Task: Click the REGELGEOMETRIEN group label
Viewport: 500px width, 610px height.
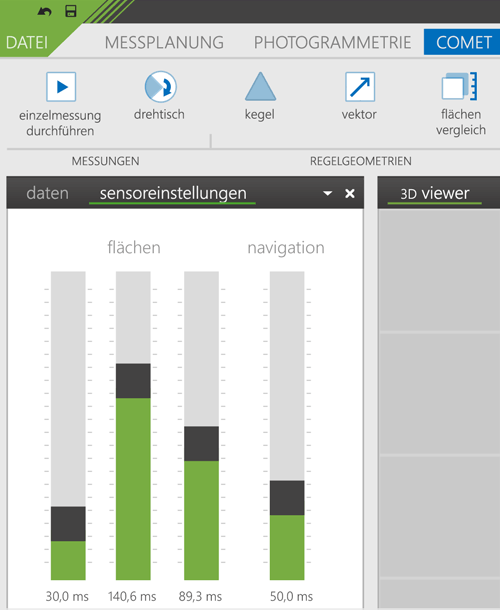Action: [x=361, y=161]
